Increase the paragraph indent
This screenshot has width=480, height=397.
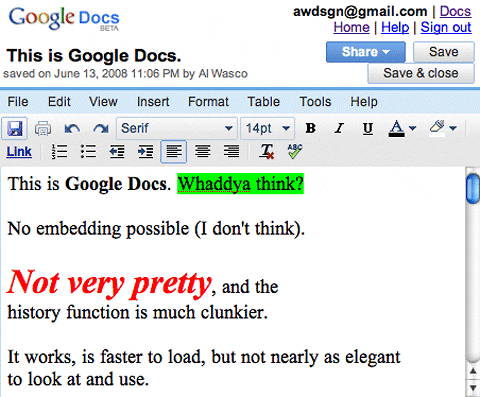[x=146, y=152]
